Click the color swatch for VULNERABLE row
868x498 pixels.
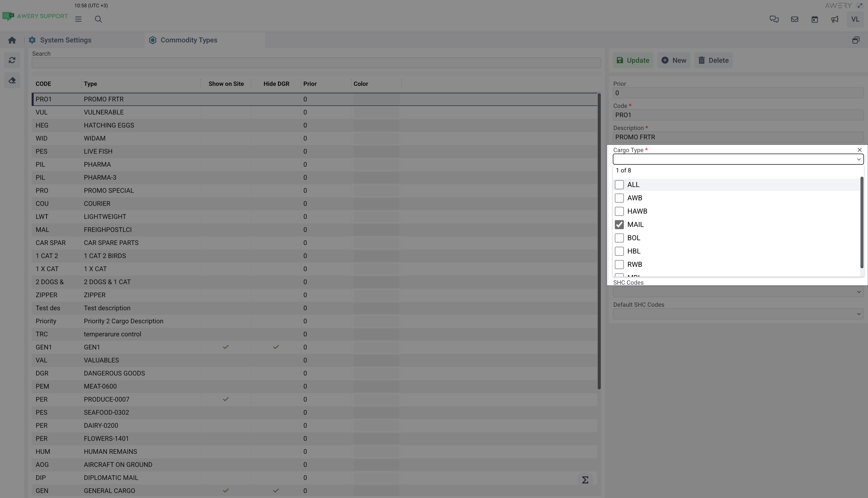click(376, 112)
